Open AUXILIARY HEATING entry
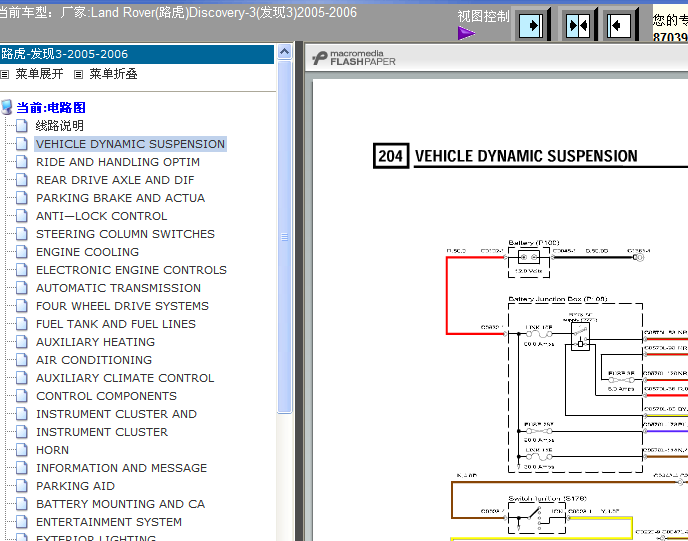Screen dimensions: 688x541 [96, 342]
